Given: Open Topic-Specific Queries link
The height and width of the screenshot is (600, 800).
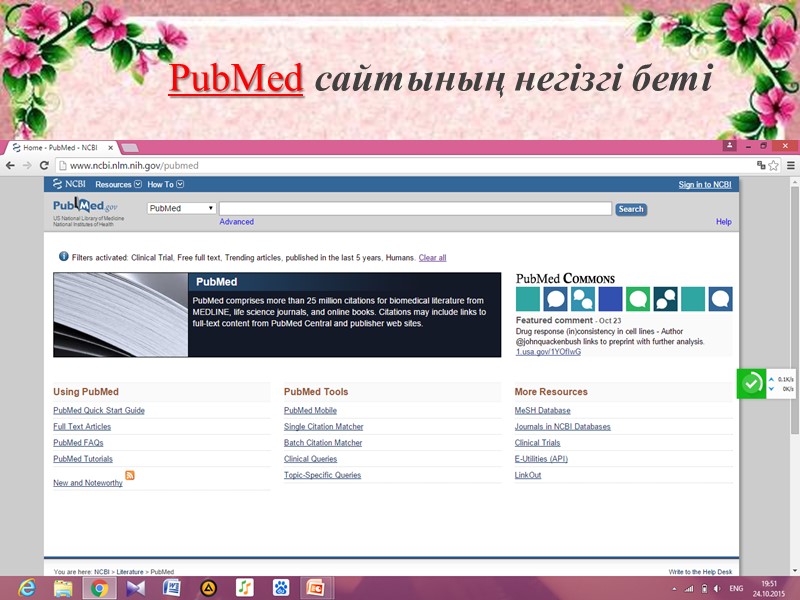Looking at the screenshot, I should (322, 475).
